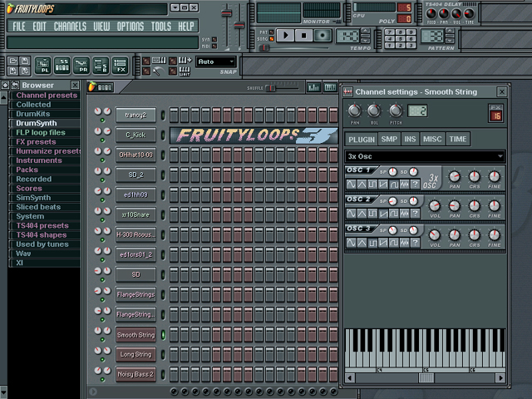532x399 pixels.
Task: Select saw wave shape for OSC 2
Action: coord(383,214)
